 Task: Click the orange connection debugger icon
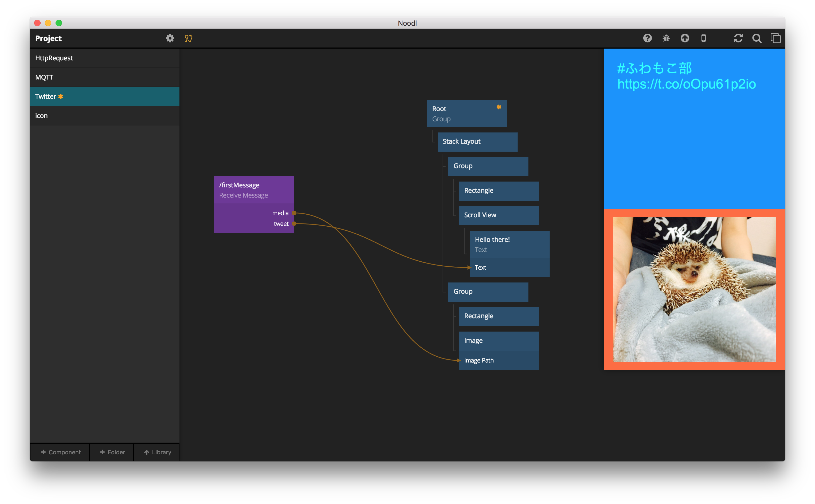click(189, 38)
